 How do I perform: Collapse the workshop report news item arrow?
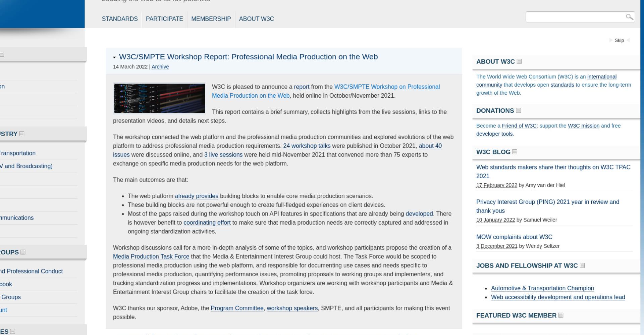(114, 57)
